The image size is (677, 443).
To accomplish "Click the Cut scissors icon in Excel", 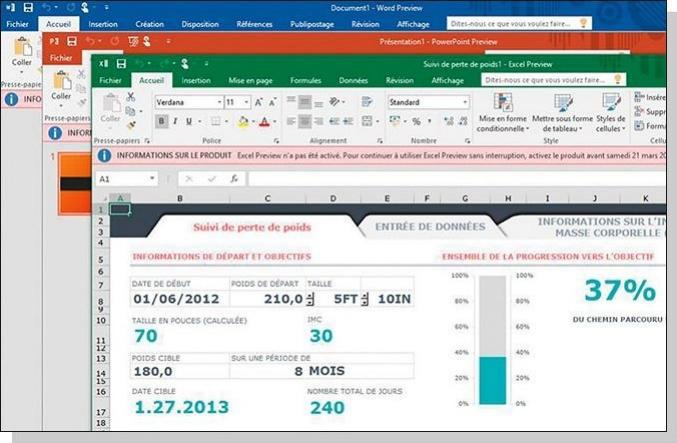I will tap(130, 97).
